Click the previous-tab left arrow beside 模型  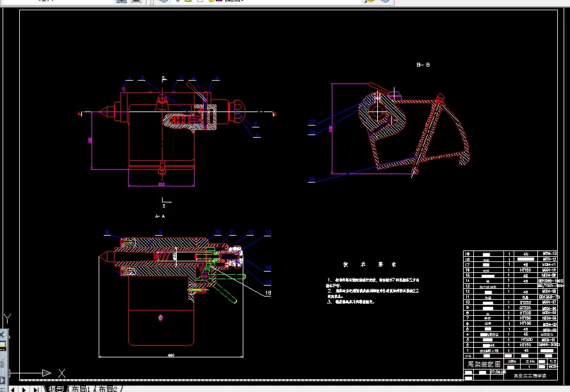12,389
